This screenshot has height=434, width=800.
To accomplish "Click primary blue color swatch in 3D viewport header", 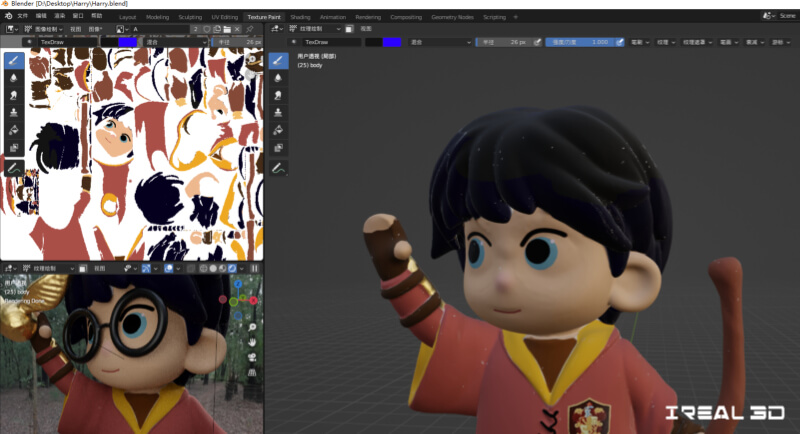I will coord(392,42).
